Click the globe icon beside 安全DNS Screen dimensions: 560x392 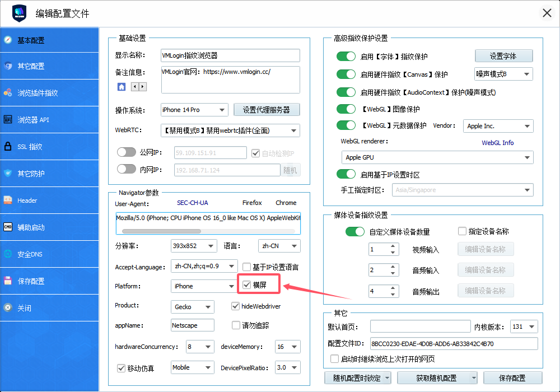click(x=8, y=254)
